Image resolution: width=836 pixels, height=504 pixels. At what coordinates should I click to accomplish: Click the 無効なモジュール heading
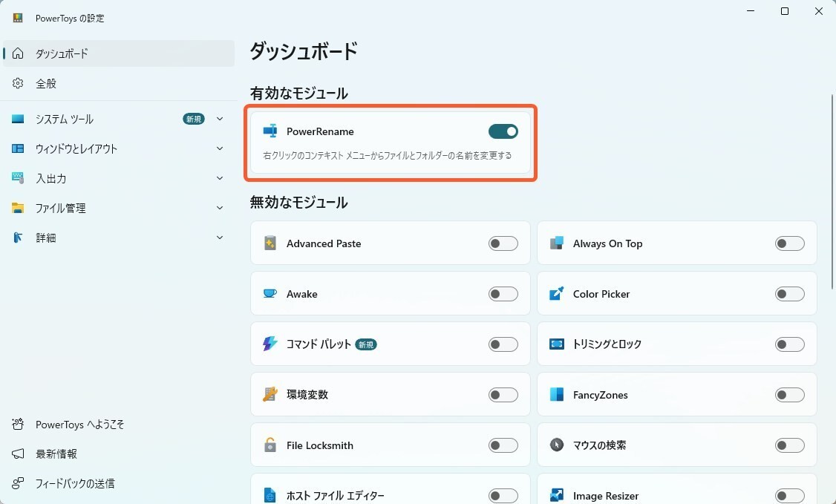coord(298,203)
